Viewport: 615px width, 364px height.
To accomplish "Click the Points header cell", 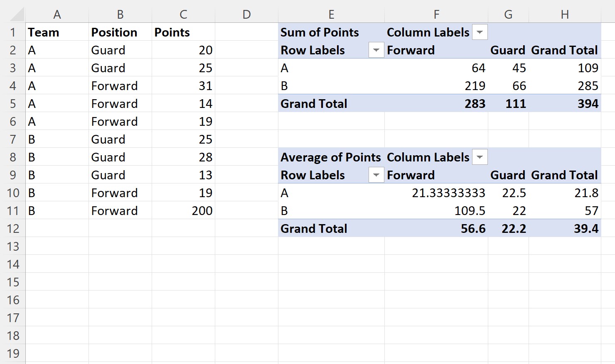I will click(x=183, y=32).
